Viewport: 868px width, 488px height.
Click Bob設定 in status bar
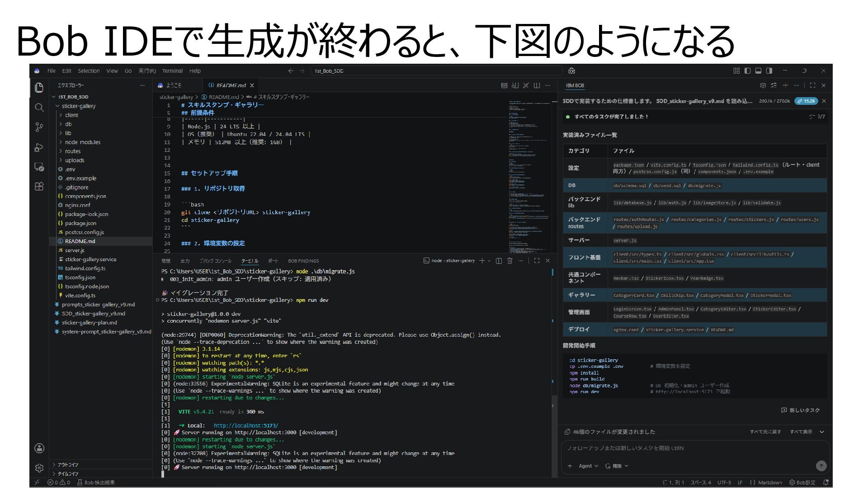coord(802,483)
